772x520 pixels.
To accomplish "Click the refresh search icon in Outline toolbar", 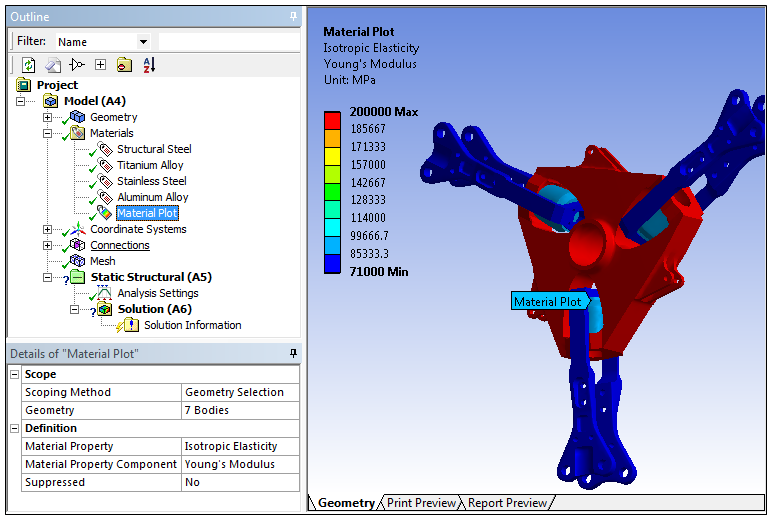I will [x=29, y=65].
